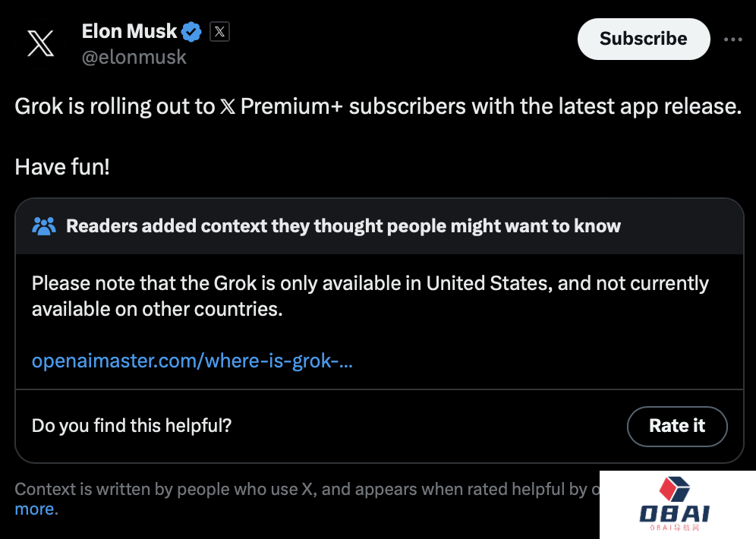Click the blue verified checkmark badge
Screen dimensions: 756x539
(x=191, y=32)
